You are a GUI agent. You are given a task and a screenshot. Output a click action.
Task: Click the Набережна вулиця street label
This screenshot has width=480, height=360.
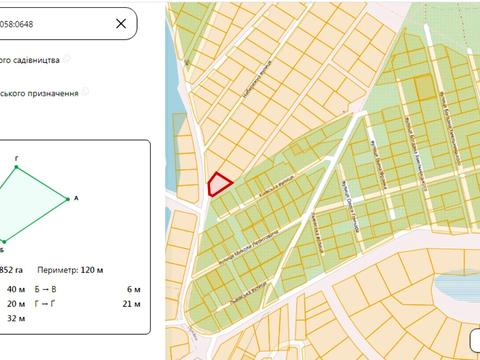(257, 79)
